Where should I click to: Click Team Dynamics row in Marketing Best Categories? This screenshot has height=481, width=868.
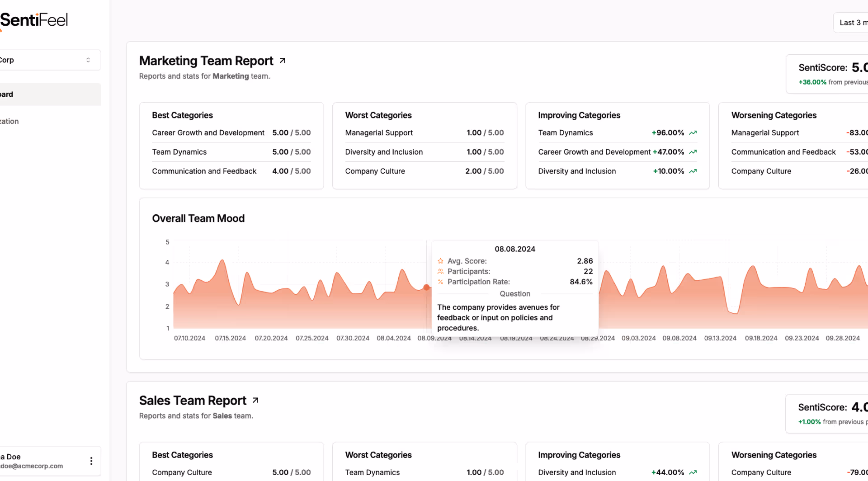click(x=231, y=152)
